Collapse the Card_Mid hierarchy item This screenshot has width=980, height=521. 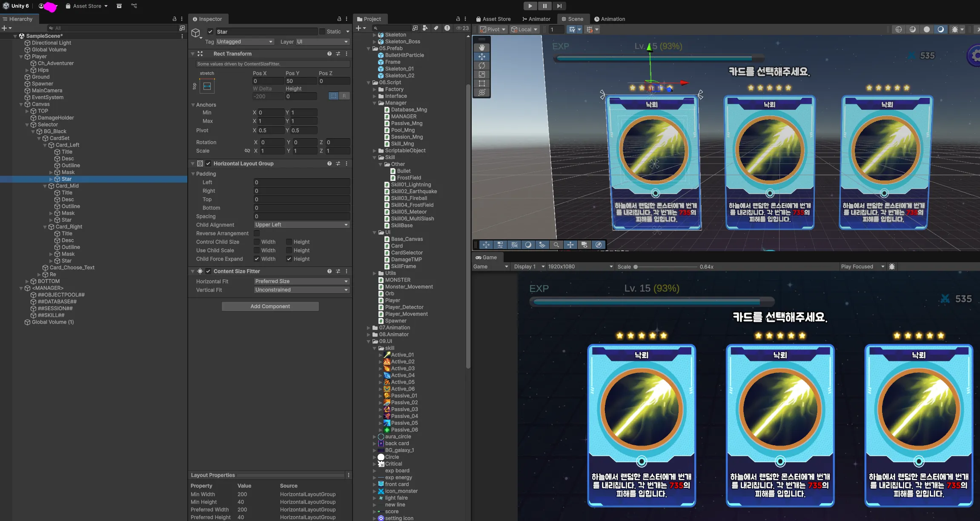[45, 186]
